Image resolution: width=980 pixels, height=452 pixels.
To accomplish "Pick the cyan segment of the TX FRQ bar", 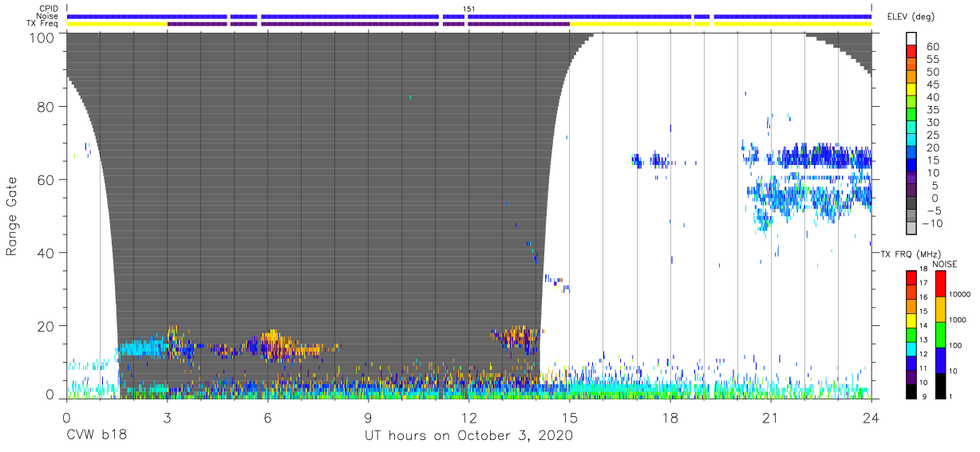I will click(911, 348).
